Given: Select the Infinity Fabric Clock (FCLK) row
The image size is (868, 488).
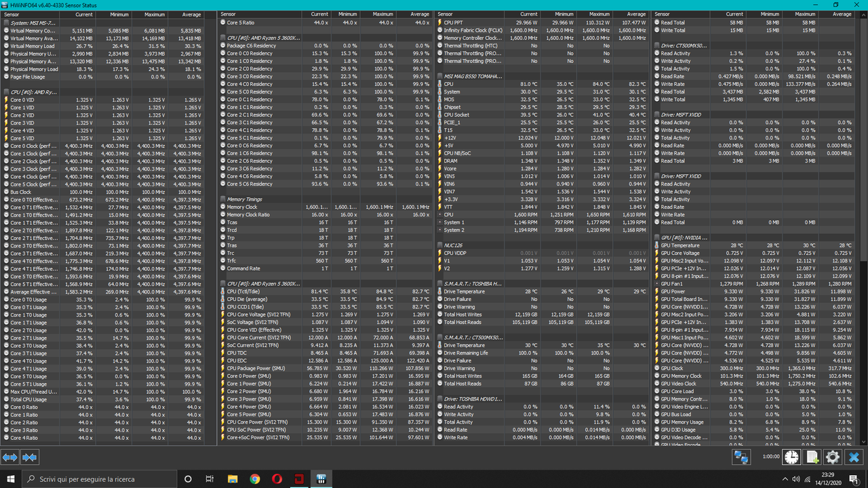Looking at the screenshot, I should tap(542, 30).
